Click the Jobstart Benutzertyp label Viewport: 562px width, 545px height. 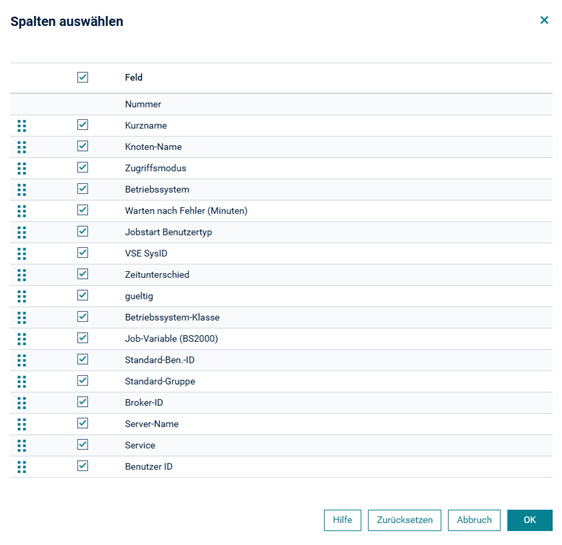(x=168, y=232)
